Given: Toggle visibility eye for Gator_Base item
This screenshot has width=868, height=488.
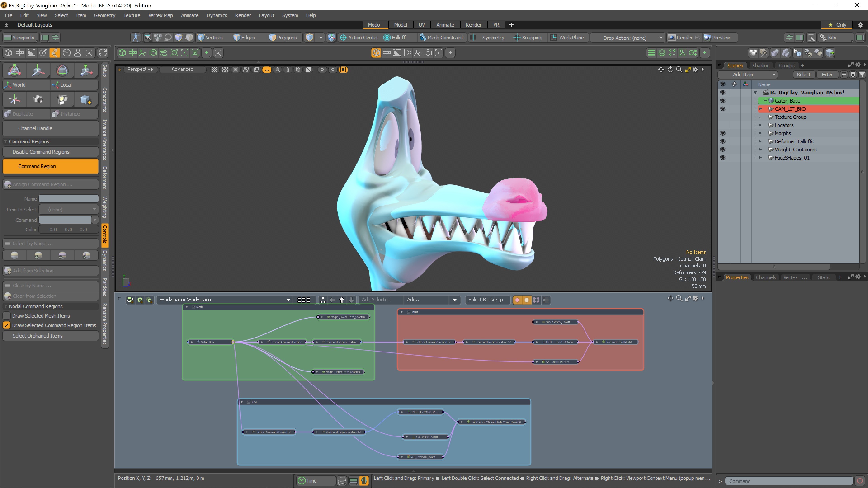Looking at the screenshot, I should 723,100.
